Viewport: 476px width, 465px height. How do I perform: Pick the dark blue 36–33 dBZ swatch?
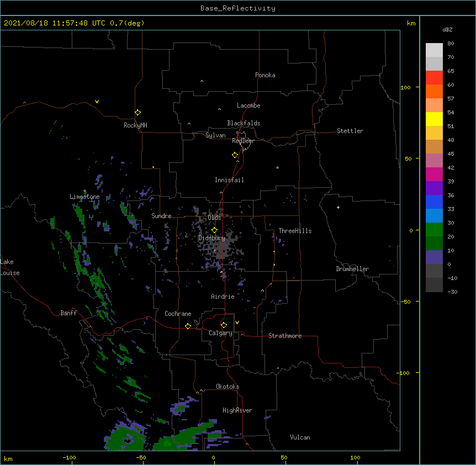[x=434, y=202]
